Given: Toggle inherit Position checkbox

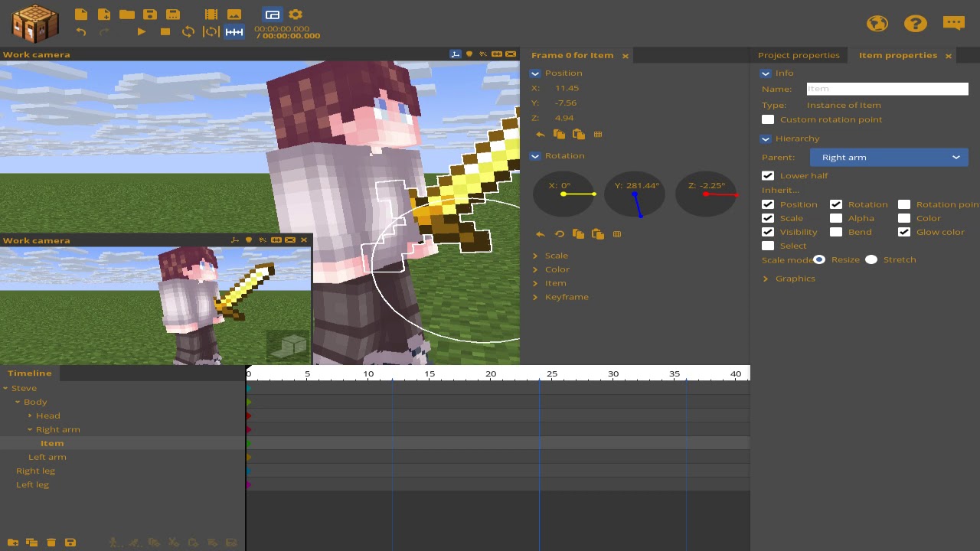Looking at the screenshot, I should (768, 204).
